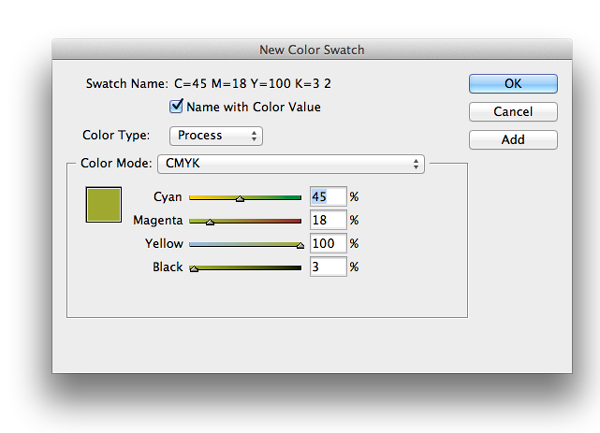Click the Add button
Image resolution: width=600 pixels, height=433 pixels.
[x=513, y=140]
